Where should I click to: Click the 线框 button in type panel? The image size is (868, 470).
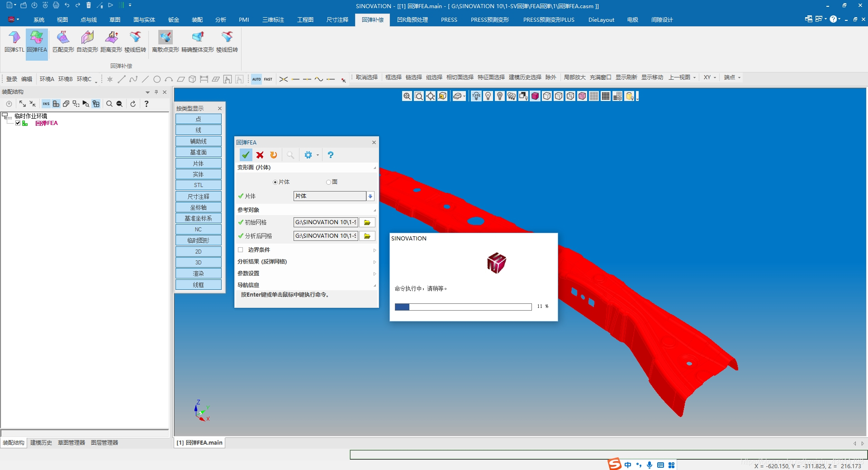click(199, 285)
